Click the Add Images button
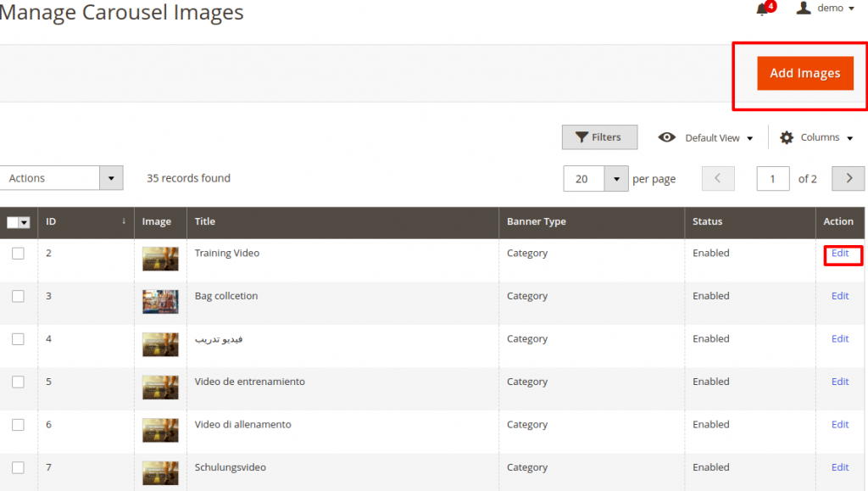 click(x=804, y=73)
